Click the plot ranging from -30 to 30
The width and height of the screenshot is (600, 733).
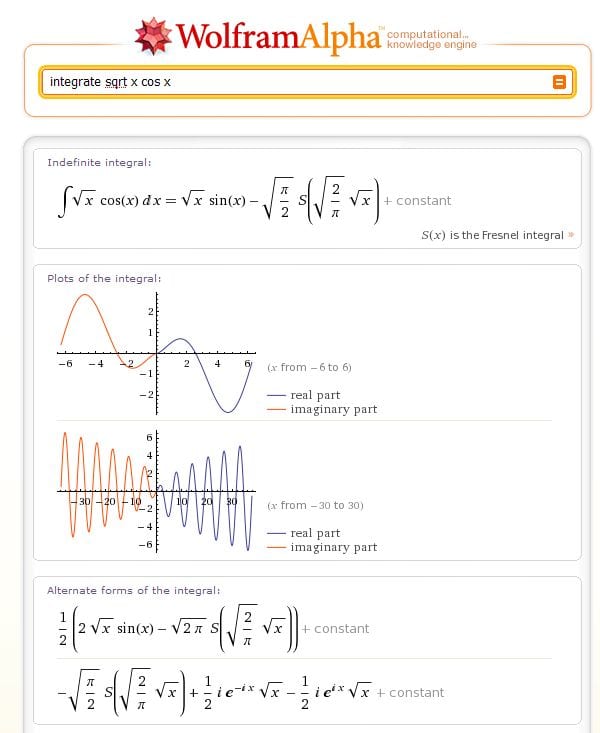(157, 490)
